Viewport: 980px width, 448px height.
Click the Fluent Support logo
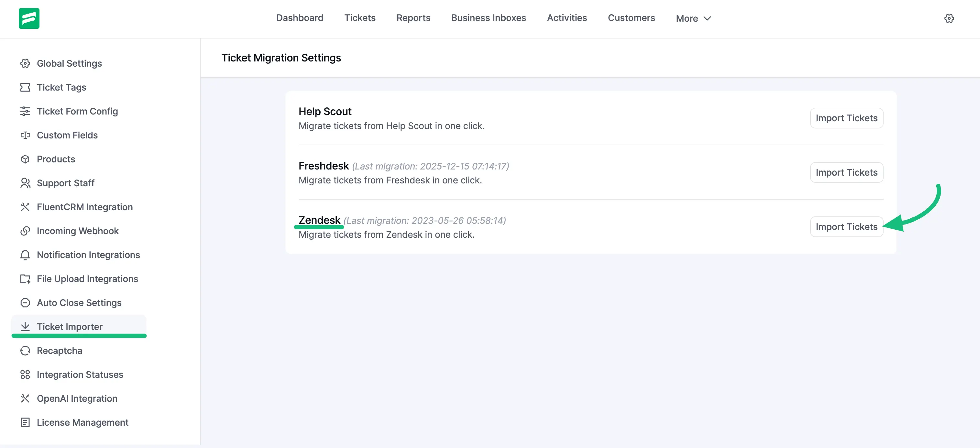(x=29, y=18)
